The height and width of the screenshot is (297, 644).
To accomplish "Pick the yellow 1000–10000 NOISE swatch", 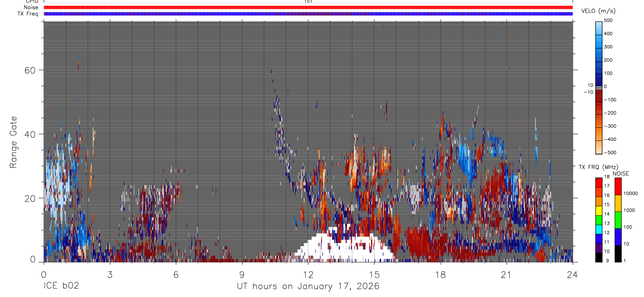I will click(618, 203).
